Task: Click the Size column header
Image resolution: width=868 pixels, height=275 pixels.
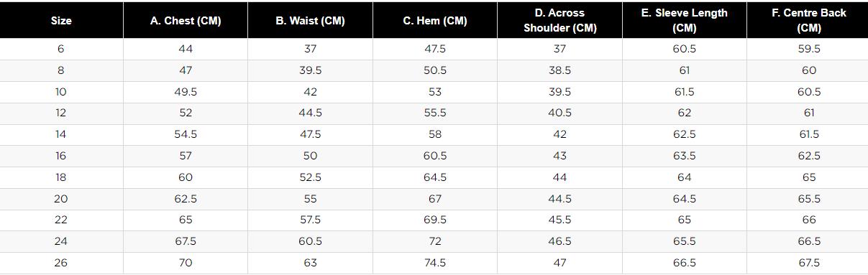Action: 61,21
